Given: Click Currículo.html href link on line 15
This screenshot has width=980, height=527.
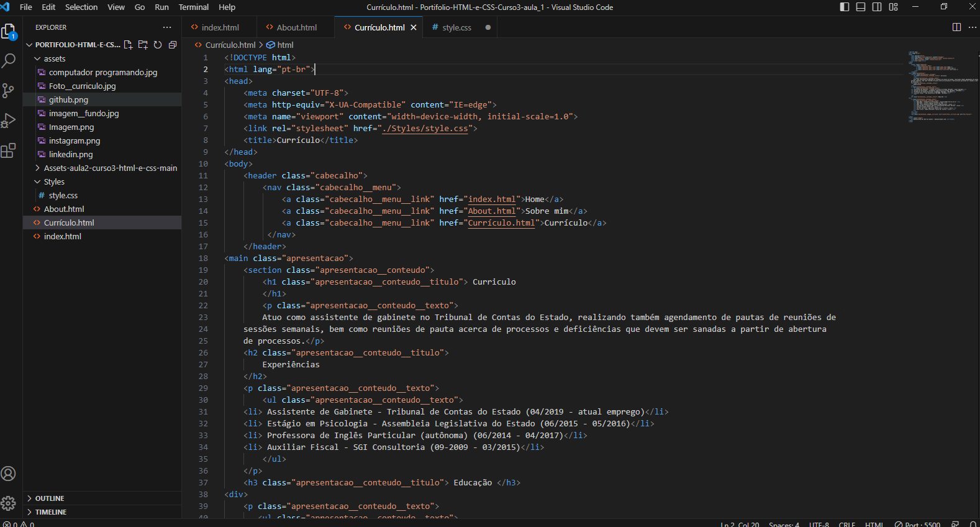Looking at the screenshot, I should pos(501,223).
